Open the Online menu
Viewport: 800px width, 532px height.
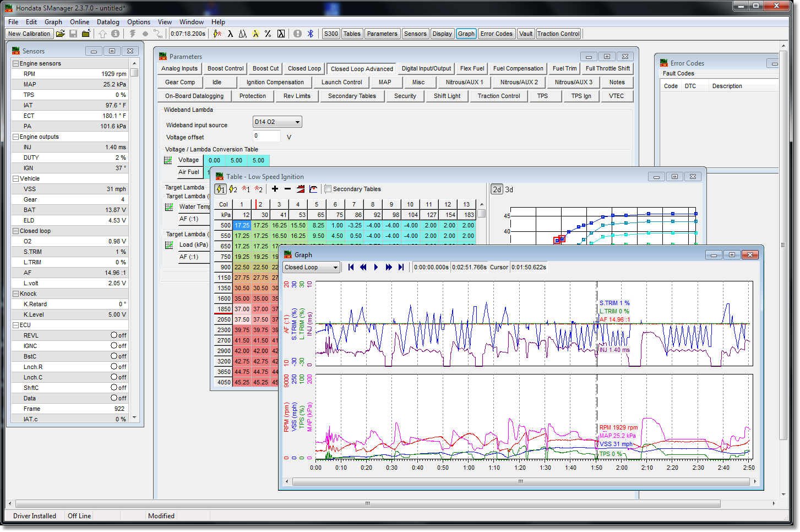(79, 22)
